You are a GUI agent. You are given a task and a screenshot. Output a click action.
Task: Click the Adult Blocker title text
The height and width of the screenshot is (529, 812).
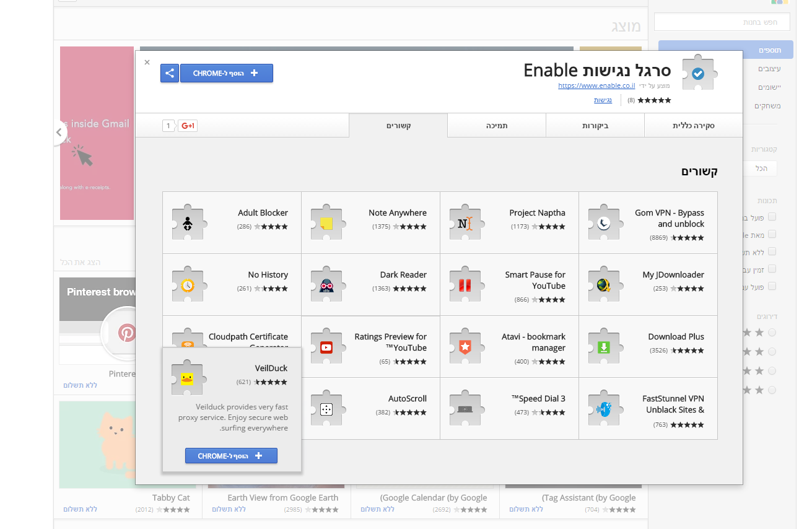(263, 212)
